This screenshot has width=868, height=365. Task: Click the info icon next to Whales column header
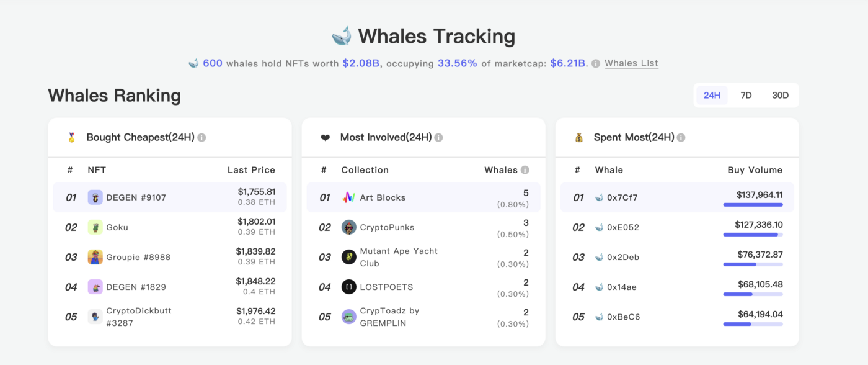pyautogui.click(x=525, y=170)
